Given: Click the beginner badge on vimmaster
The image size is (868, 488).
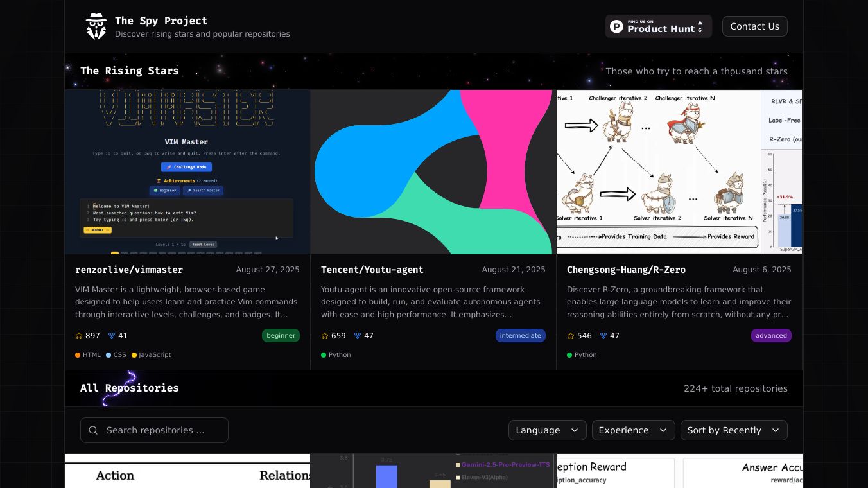Looking at the screenshot, I should 281,335.
